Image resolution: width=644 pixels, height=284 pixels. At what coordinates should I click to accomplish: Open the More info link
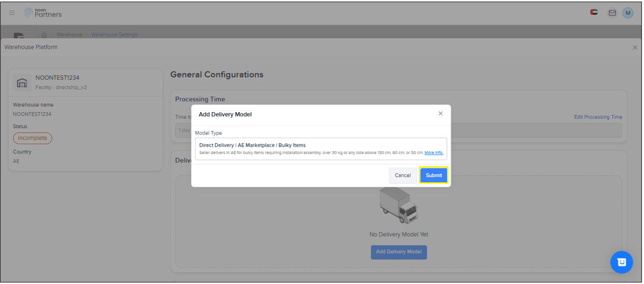433,153
